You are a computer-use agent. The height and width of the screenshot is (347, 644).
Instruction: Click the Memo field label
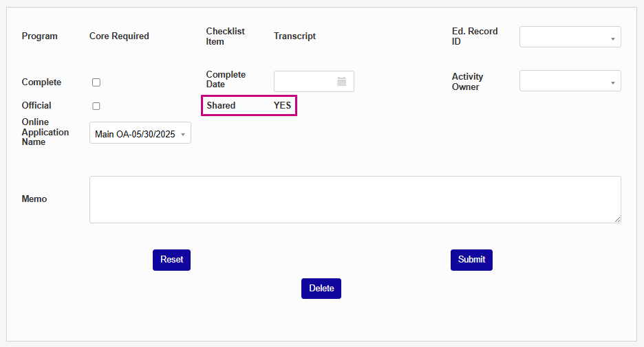coord(34,199)
